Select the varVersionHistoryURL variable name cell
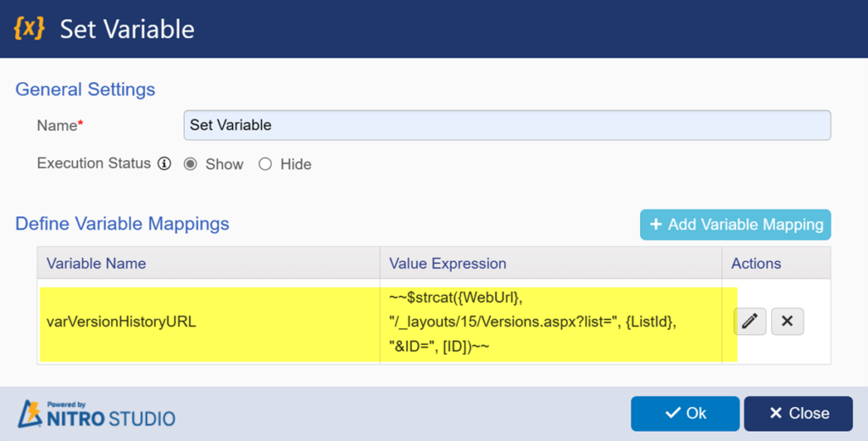This screenshot has width=868, height=441. tap(121, 321)
